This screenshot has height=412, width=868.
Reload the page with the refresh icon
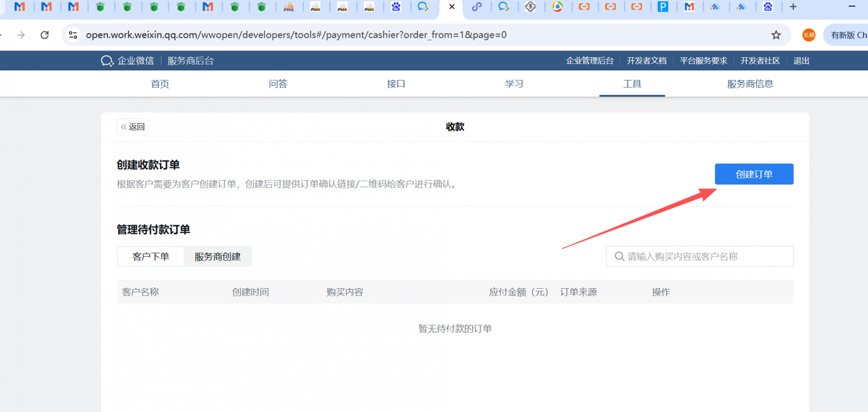pyautogui.click(x=45, y=35)
